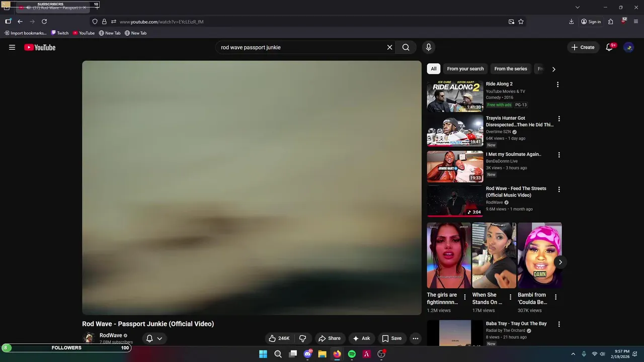Open the YouTube guide hamburger menu

click(12, 47)
